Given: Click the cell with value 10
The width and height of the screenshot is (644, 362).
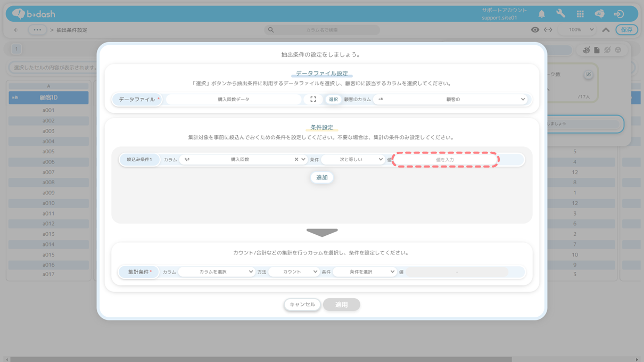Looking at the screenshot, I should 575,254.
